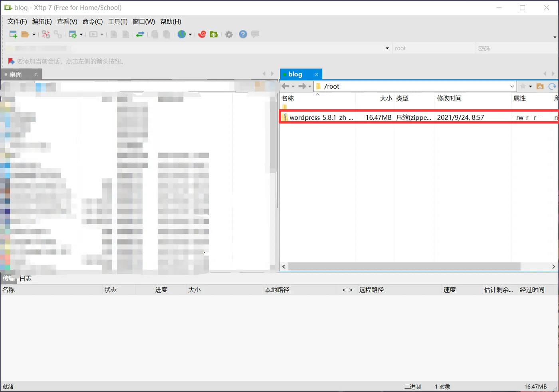Click the 二进制 transfer mode in status bar
The width and height of the screenshot is (559, 392).
point(412,386)
